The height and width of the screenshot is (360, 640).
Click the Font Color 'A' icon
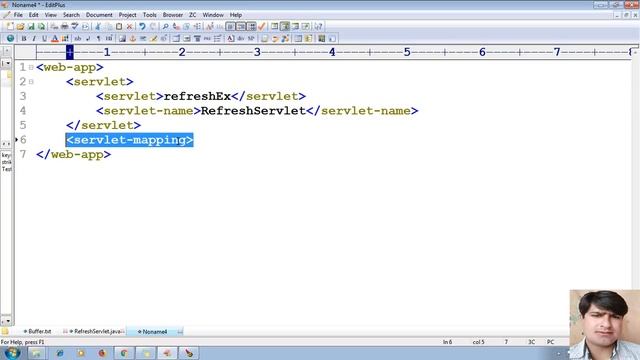[55, 38]
